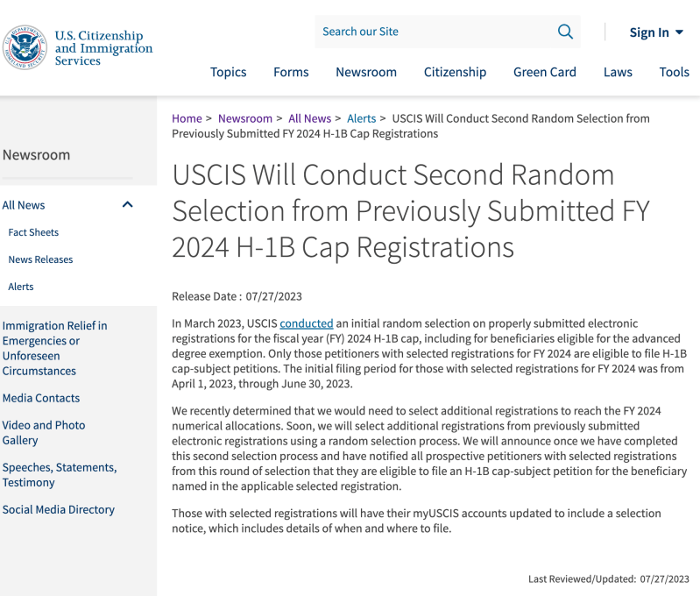Open the Citizenship navigation item
The height and width of the screenshot is (596, 700).
point(455,72)
